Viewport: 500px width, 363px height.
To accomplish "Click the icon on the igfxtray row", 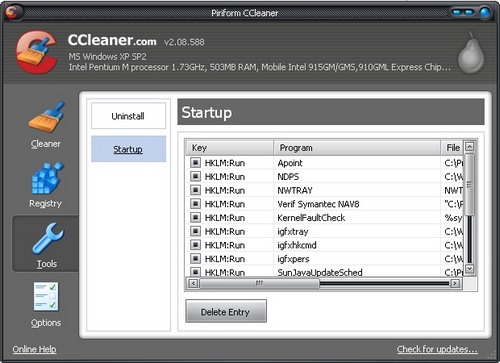I will (195, 231).
